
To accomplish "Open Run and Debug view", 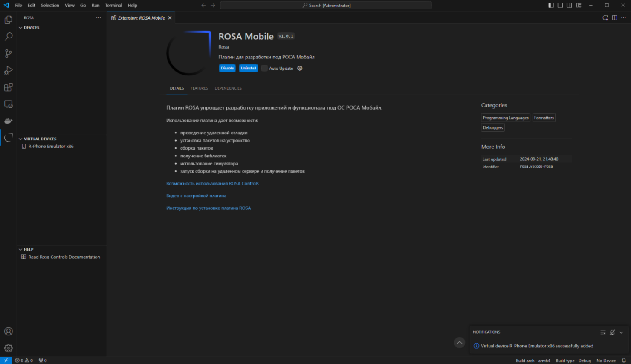I will (8, 70).
